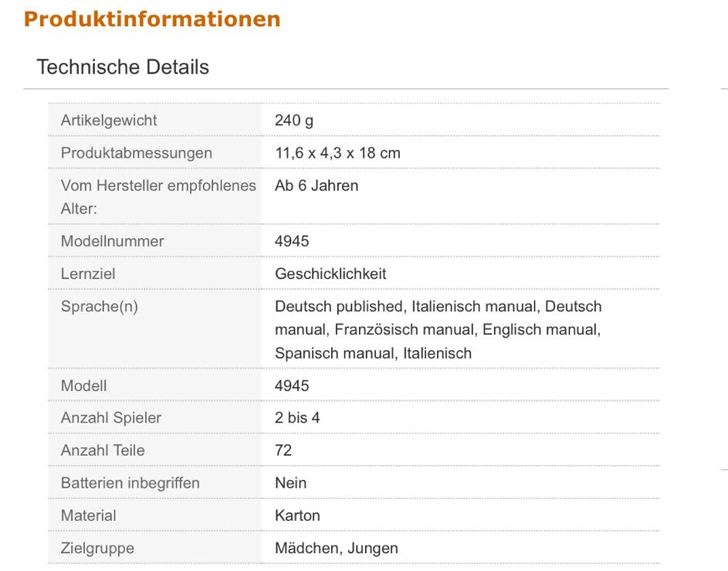Select the Produktabmessungen row label
The height and width of the screenshot is (571, 728).
click(x=136, y=153)
